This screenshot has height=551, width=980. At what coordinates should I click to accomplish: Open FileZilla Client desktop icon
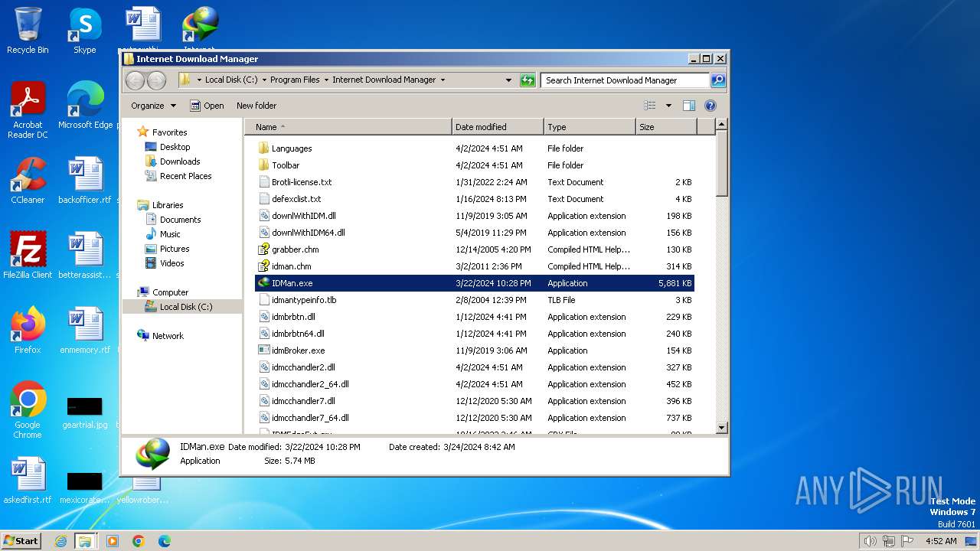28,255
